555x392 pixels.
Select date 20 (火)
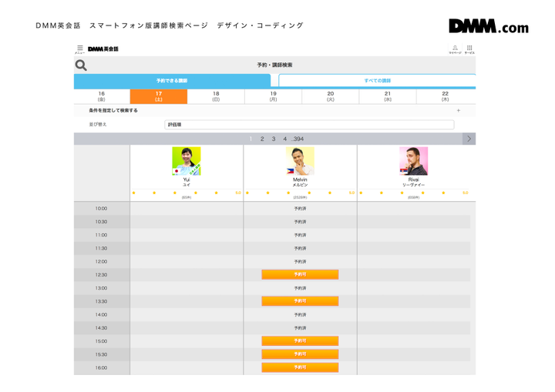(x=331, y=96)
